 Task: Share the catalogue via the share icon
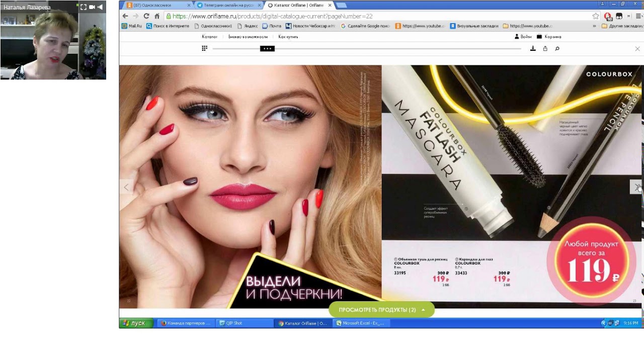tap(545, 49)
